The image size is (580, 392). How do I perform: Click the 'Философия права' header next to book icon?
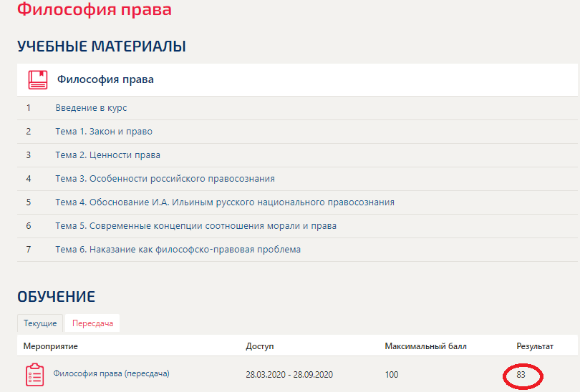pyautogui.click(x=105, y=79)
